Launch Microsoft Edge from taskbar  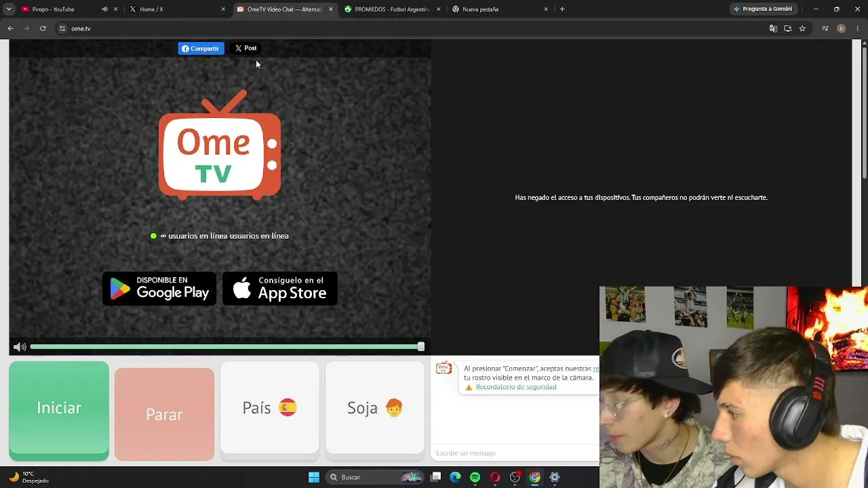pyautogui.click(x=455, y=477)
